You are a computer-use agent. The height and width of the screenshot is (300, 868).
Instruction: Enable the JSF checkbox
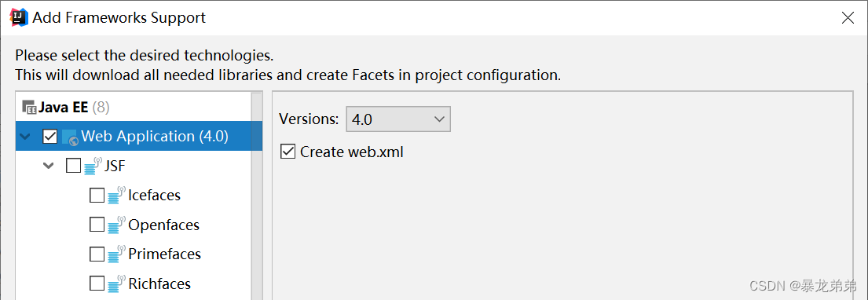(73, 166)
